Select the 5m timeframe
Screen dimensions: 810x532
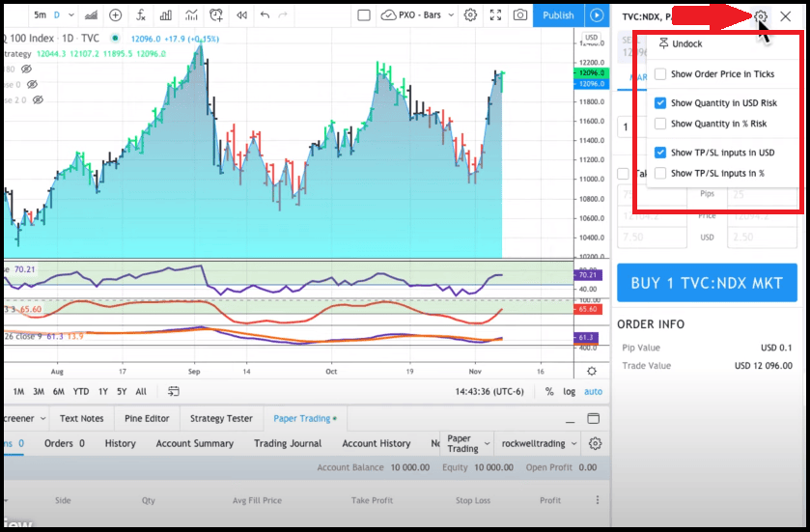pos(41,15)
